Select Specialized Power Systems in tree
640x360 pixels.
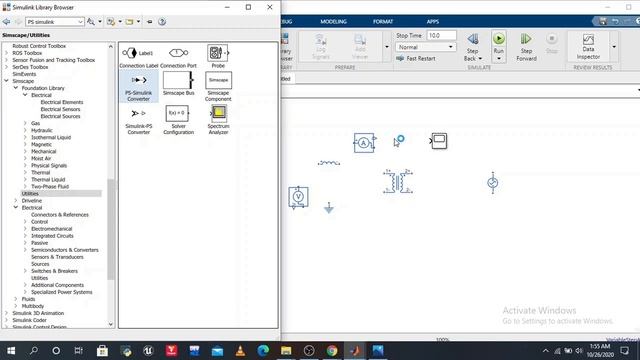62,292
